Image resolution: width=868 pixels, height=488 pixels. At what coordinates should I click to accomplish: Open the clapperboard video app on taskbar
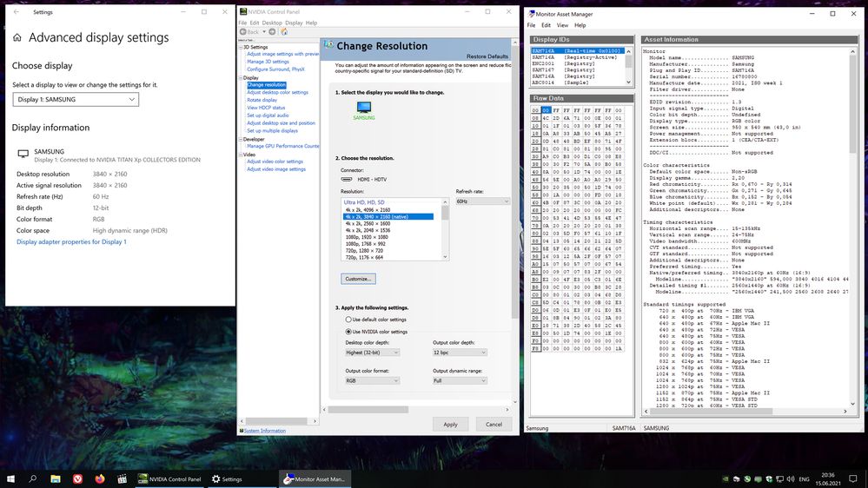(123, 479)
